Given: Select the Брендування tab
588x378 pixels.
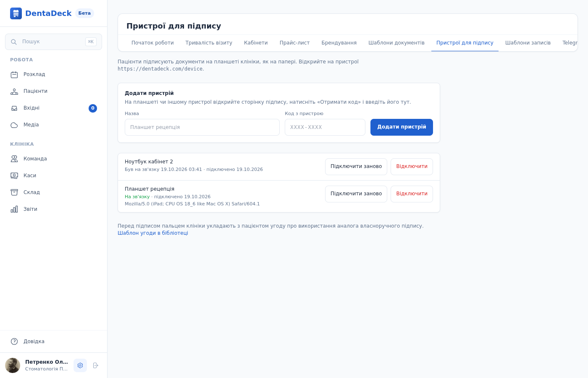Looking at the screenshot, I should click(339, 43).
